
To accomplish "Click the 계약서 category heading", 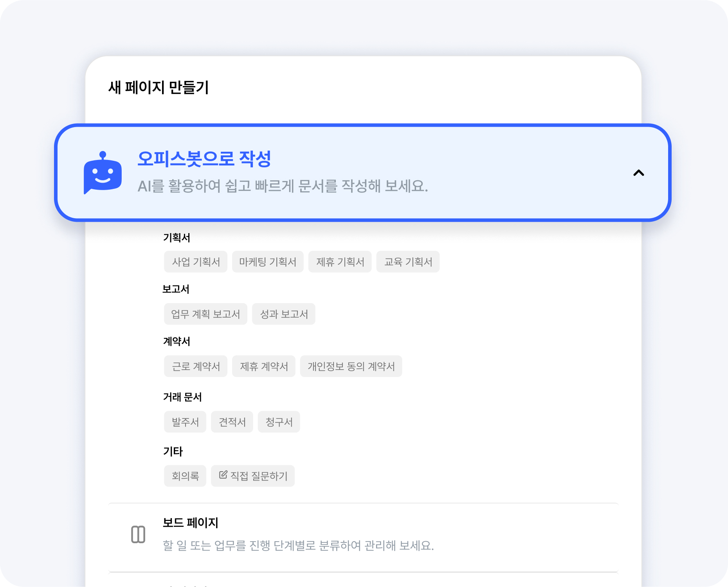I will [x=177, y=341].
